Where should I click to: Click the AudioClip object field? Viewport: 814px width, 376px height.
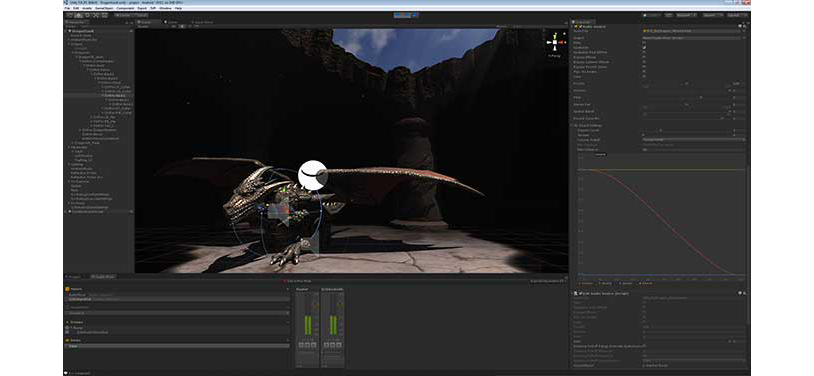point(691,31)
